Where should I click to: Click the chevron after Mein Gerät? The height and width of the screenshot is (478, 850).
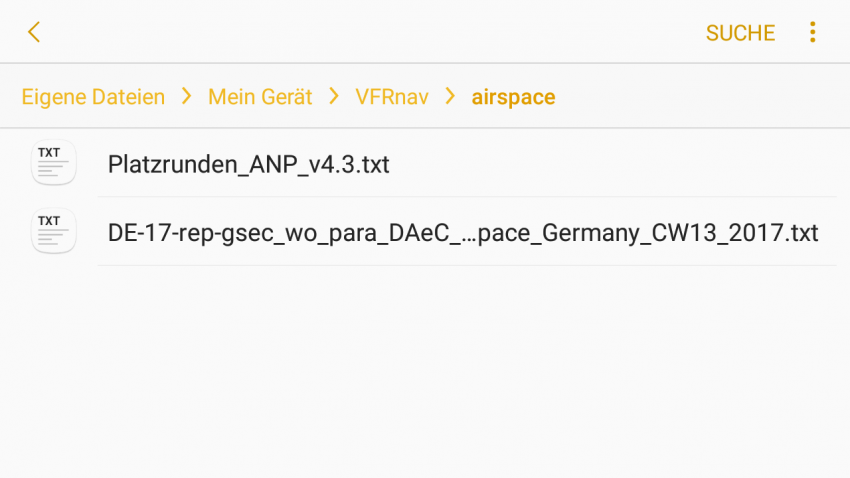point(334,96)
